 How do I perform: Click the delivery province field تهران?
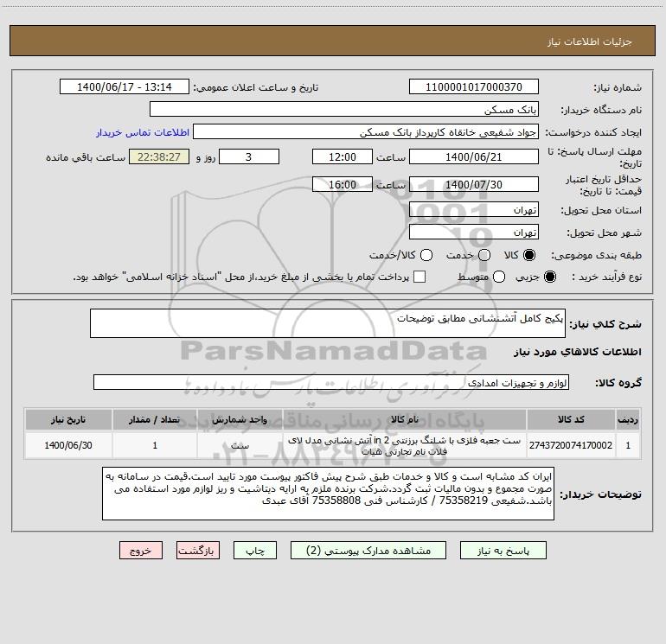coord(474,209)
